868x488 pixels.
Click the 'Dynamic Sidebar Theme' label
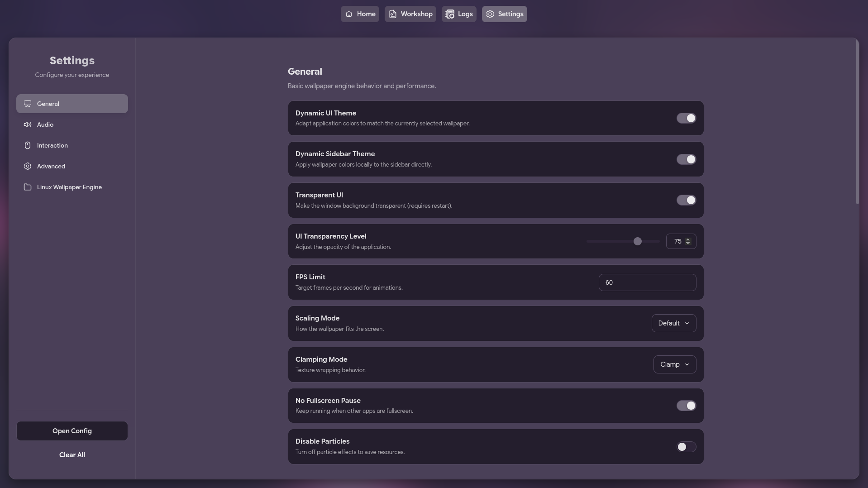pos(335,154)
